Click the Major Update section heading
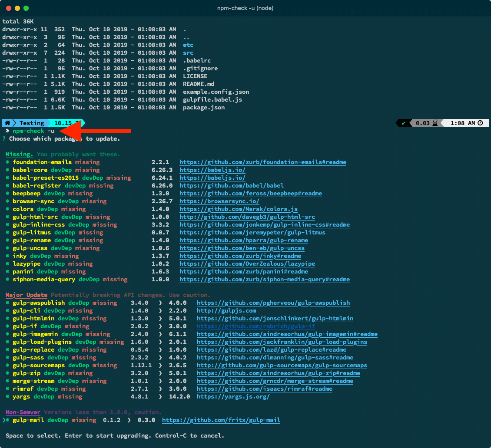 coord(27,295)
